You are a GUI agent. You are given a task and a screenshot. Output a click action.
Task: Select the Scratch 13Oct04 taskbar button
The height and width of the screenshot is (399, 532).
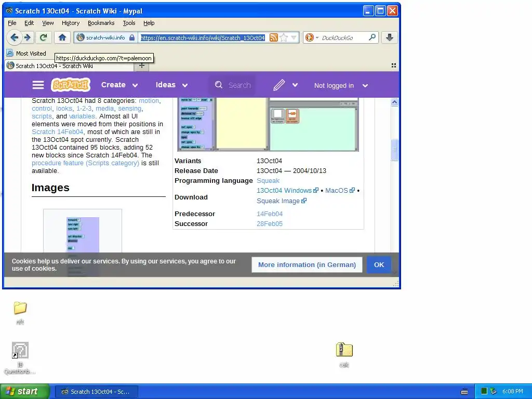(96, 392)
